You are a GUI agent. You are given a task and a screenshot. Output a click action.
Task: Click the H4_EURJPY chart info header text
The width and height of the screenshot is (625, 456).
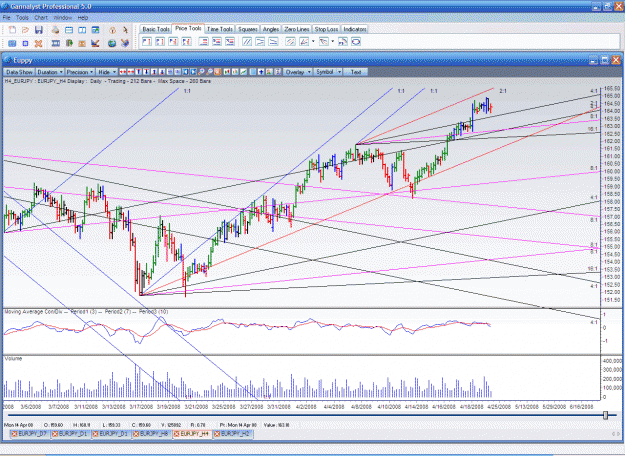tap(108, 81)
